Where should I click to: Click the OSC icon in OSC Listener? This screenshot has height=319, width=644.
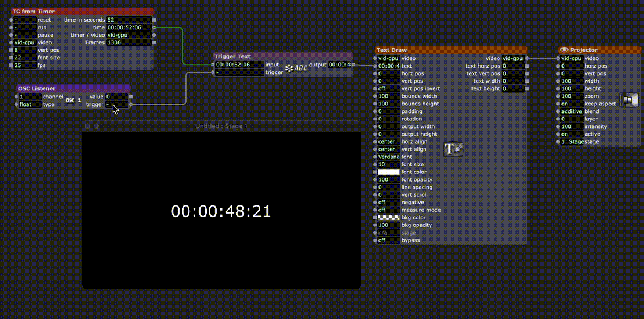pos(70,101)
